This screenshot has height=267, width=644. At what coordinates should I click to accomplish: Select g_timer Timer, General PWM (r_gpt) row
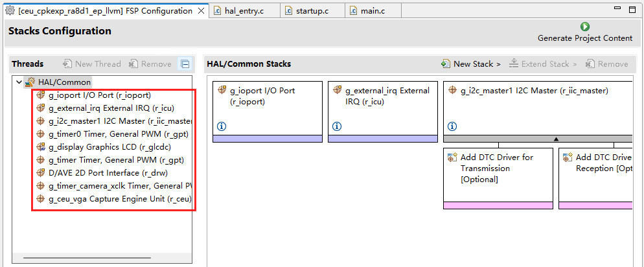(110, 160)
